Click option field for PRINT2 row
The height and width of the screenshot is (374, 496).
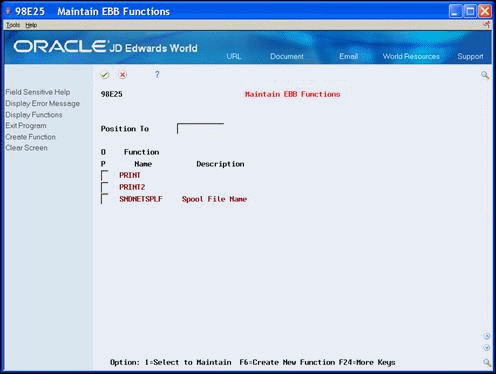105,187
